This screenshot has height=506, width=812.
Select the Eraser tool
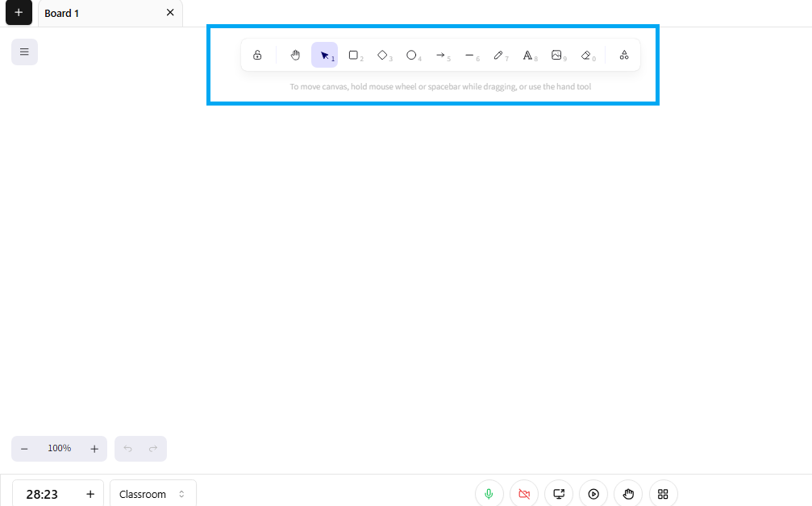point(586,55)
